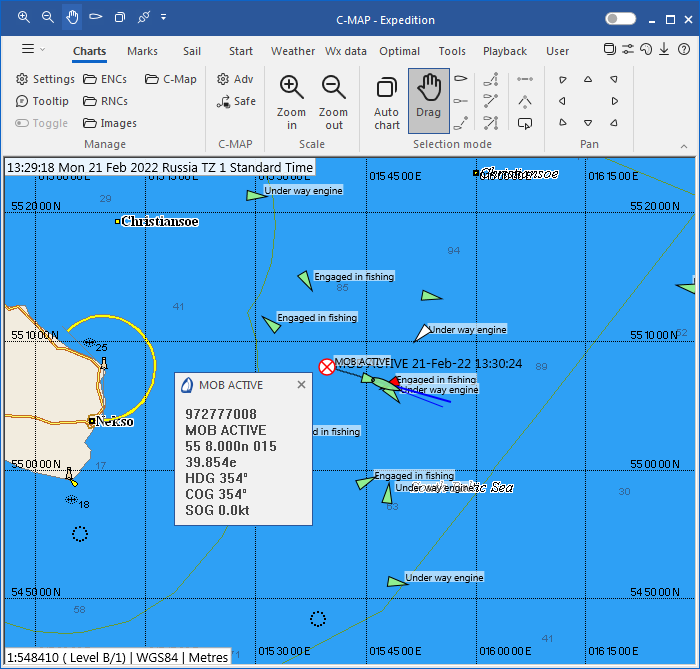Select the boat selection mode icon
Viewport: 700px width, 669px height.
461,79
